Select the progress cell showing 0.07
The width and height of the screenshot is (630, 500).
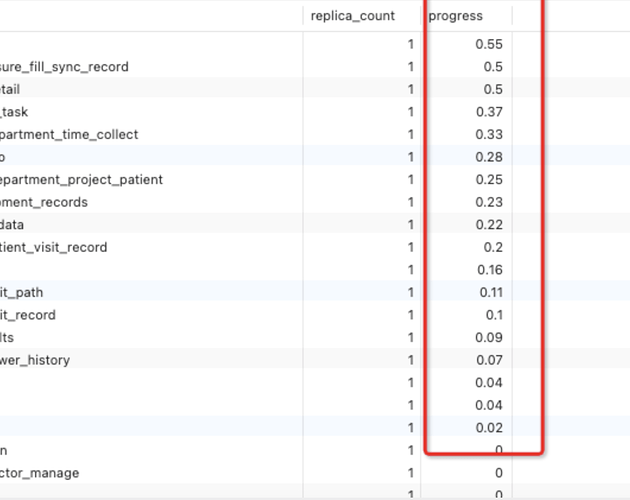pos(466,360)
